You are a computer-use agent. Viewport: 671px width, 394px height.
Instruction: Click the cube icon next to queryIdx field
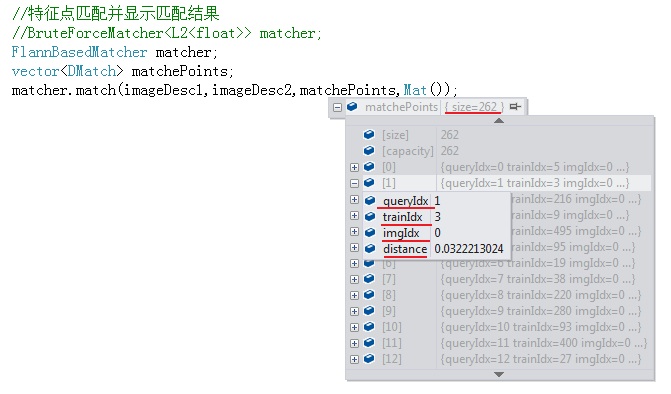(x=370, y=201)
